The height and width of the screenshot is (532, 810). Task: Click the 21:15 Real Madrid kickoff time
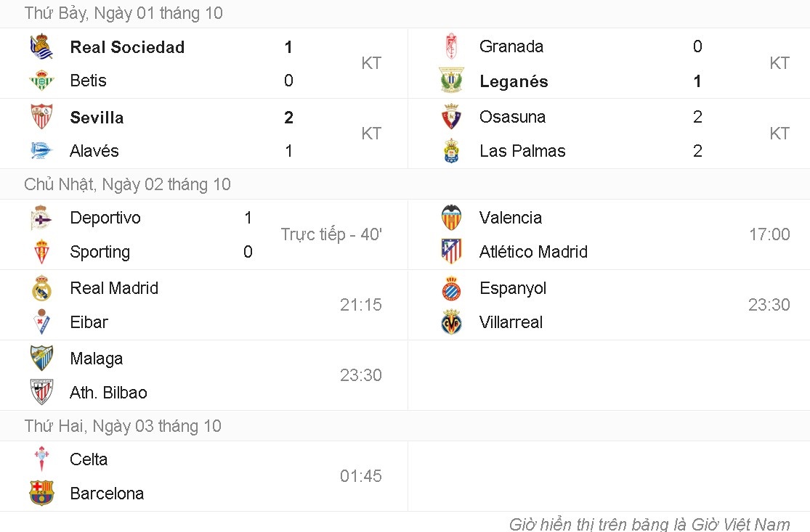(x=360, y=305)
